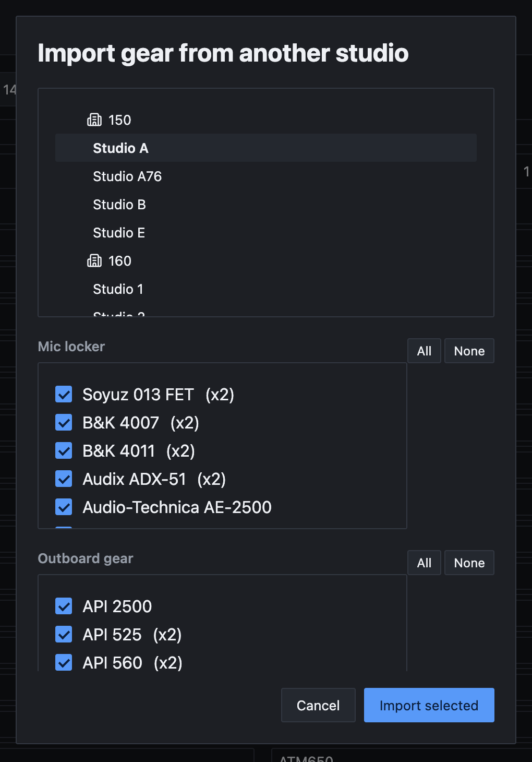The width and height of the screenshot is (532, 762).
Task: Click the Mic locker section heading
Action: pyautogui.click(x=71, y=347)
